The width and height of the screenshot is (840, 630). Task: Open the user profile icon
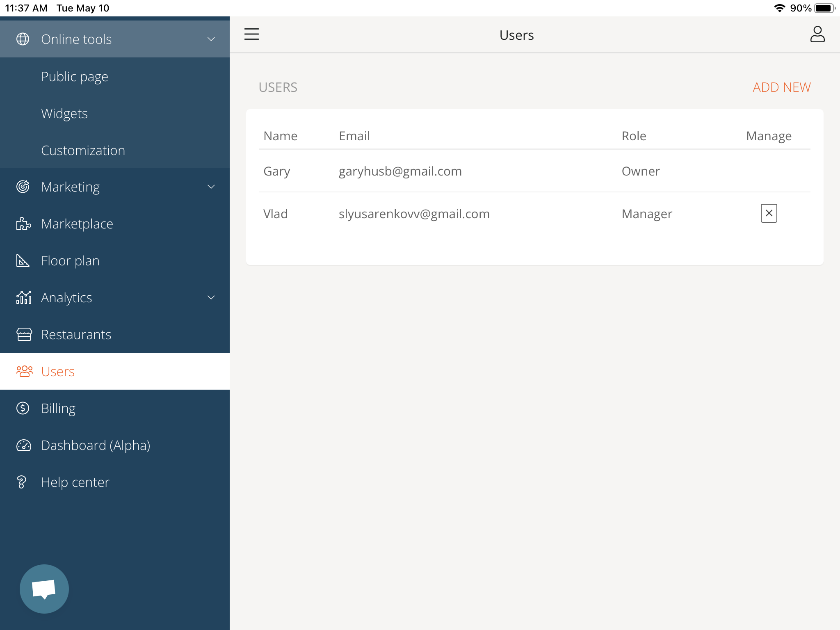click(817, 34)
